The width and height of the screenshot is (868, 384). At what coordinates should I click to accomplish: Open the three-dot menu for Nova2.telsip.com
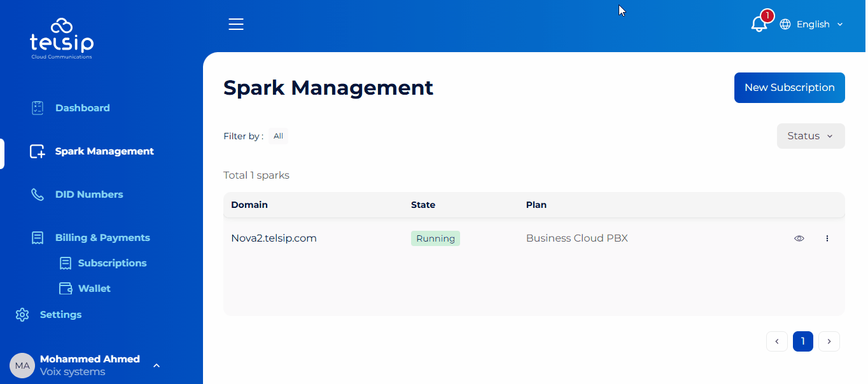[x=827, y=238]
